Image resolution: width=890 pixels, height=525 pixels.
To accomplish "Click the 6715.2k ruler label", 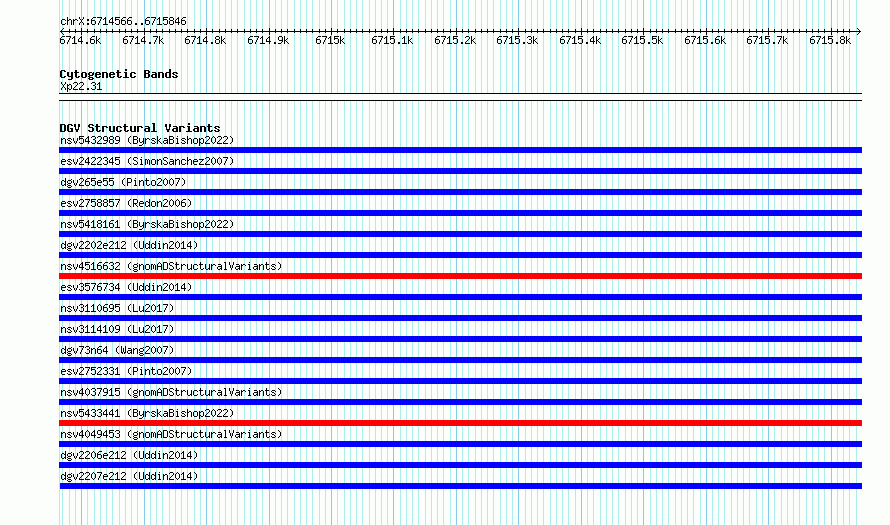I will point(455,40).
